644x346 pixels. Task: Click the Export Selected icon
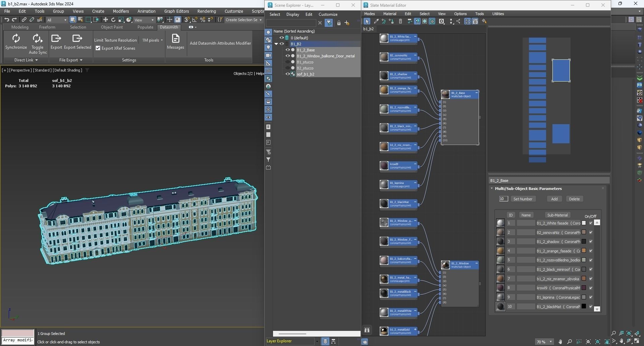coord(77,39)
